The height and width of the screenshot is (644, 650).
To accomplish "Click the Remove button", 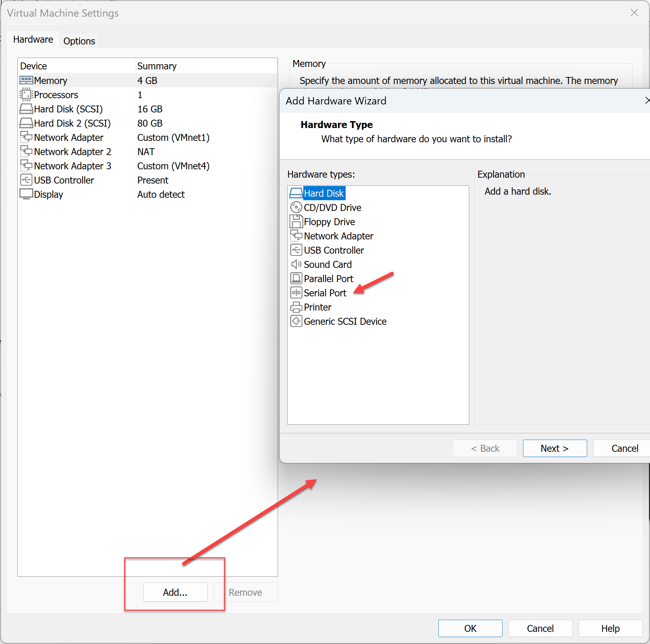I will pos(245,592).
